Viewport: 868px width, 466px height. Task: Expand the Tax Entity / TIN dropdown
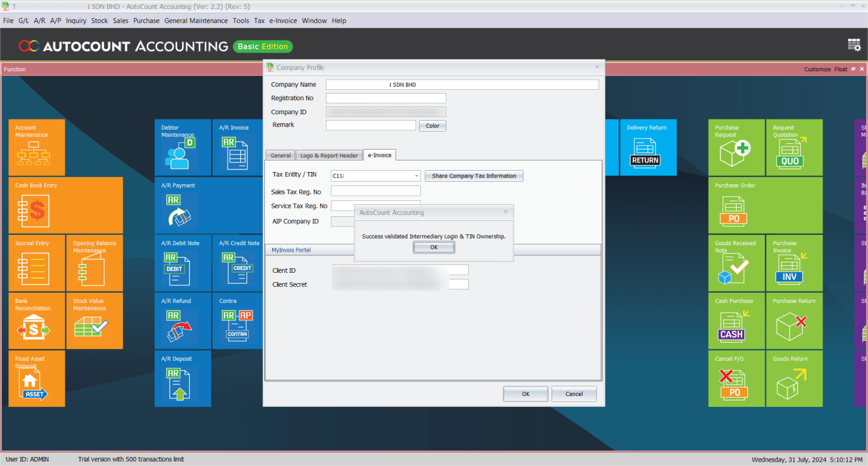click(416, 176)
